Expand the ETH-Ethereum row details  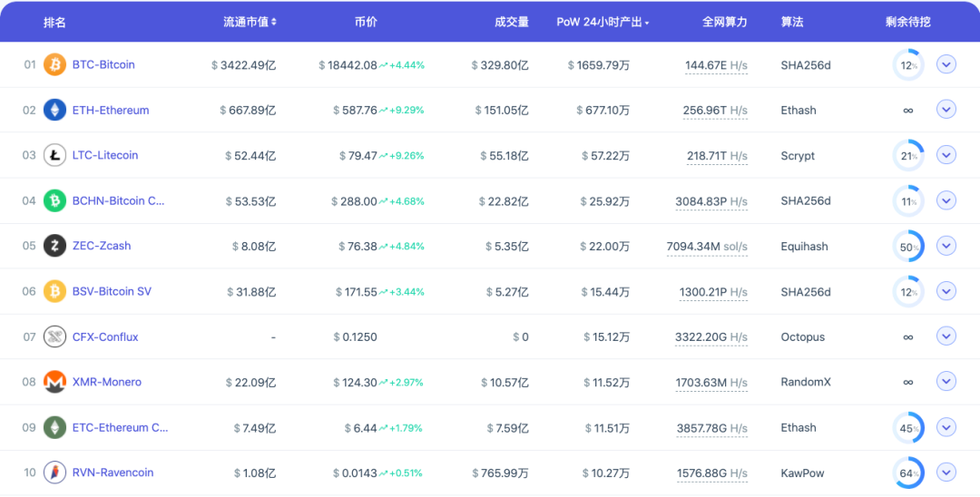point(946,109)
